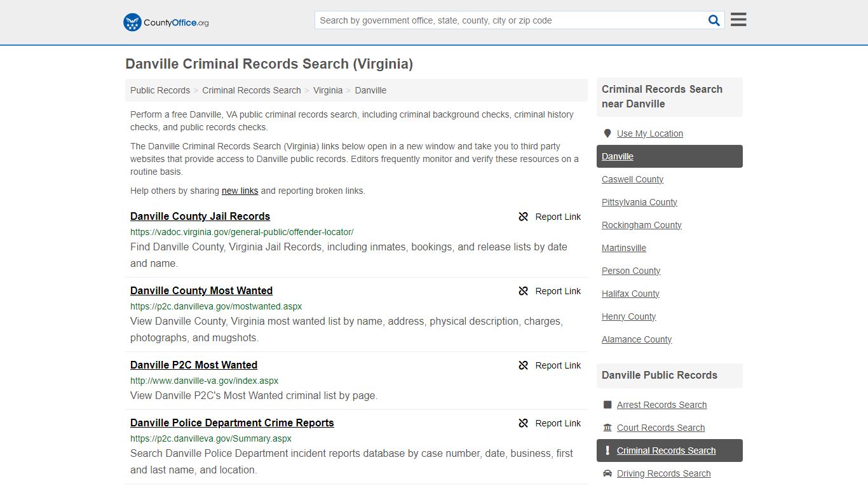The height and width of the screenshot is (488, 868).
Task: Select Person County
Action: 631,271
